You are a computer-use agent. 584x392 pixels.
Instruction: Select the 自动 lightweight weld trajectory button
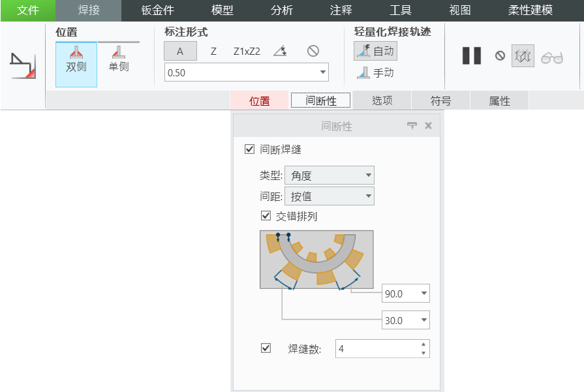[375, 51]
